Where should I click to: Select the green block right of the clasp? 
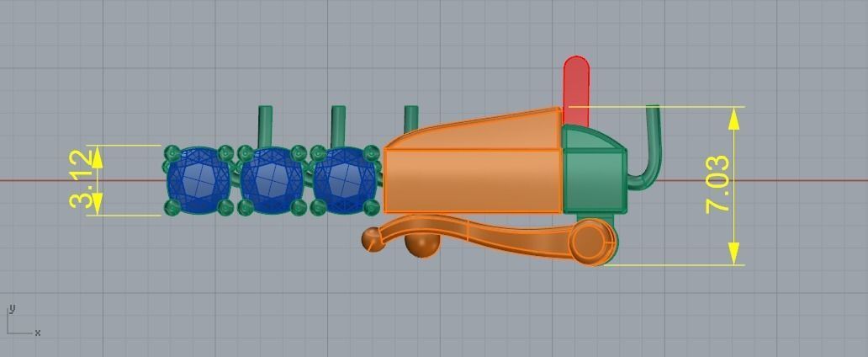pos(594,181)
